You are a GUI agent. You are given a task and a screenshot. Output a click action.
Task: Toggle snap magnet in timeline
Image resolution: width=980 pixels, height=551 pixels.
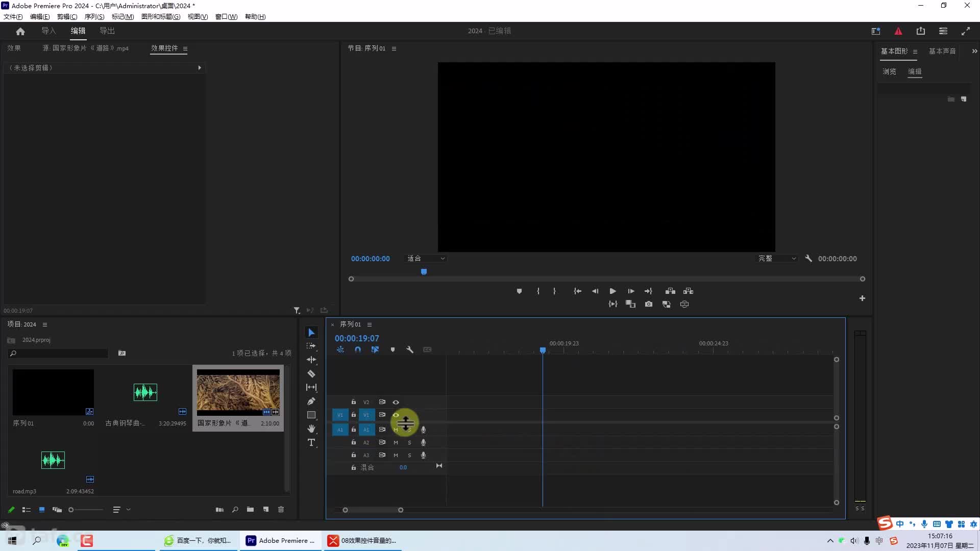click(x=358, y=349)
